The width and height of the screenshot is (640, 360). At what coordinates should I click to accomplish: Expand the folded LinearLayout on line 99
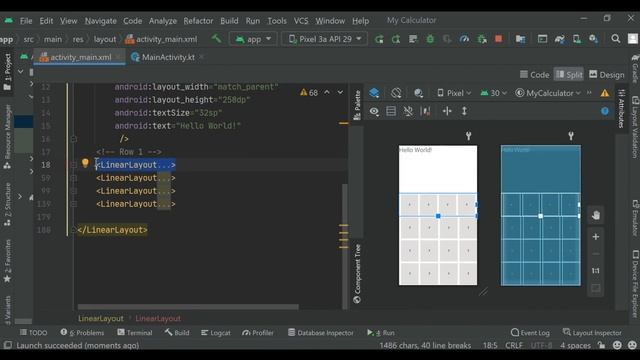click(x=74, y=191)
